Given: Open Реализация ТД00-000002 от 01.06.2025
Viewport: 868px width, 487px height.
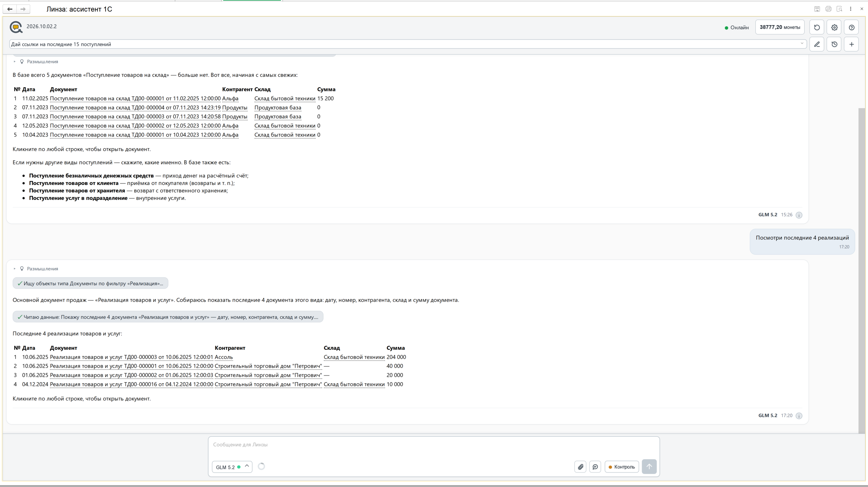Looking at the screenshot, I should pos(131,375).
